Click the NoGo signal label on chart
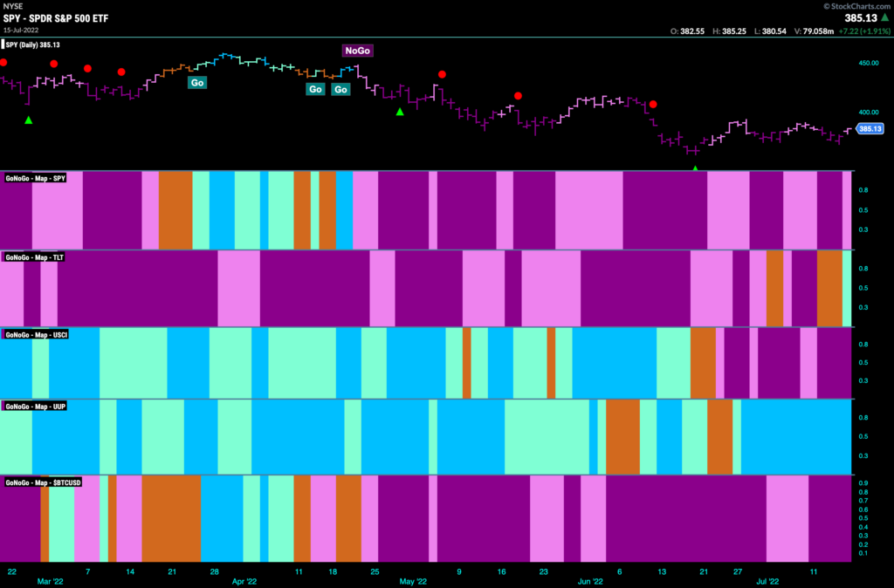 click(357, 51)
